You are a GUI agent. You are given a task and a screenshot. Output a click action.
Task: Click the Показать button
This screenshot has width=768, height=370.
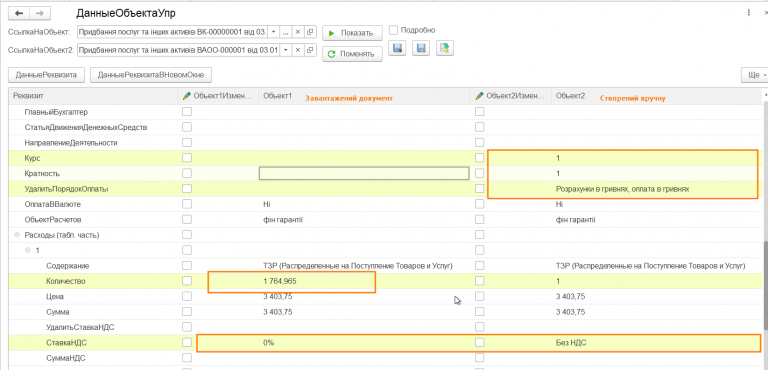pos(352,33)
